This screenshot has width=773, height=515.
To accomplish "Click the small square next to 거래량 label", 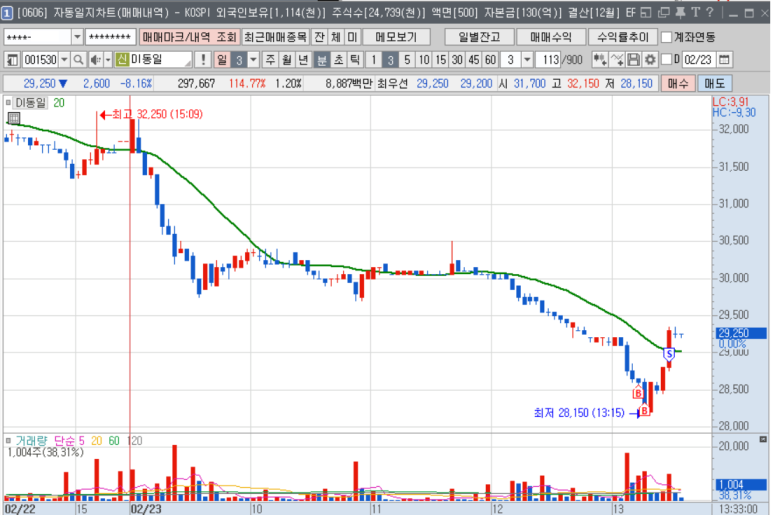I will [8, 441].
